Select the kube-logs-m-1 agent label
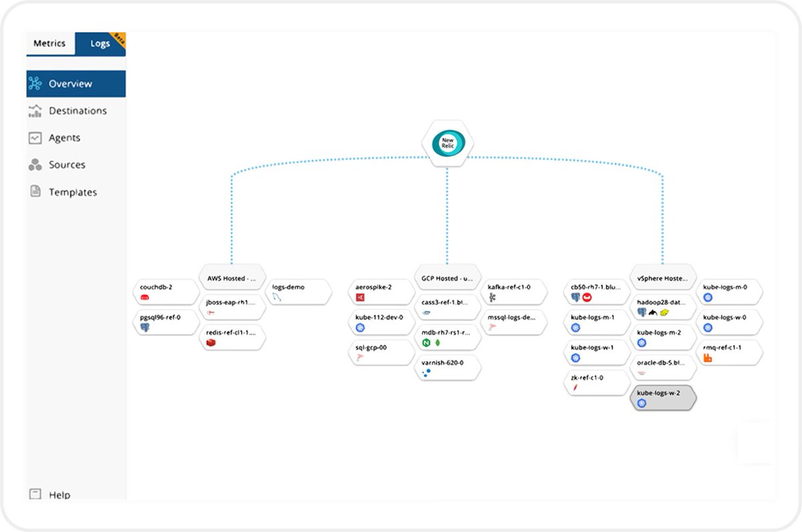Screen dimensions: 802x532 click(x=592, y=317)
